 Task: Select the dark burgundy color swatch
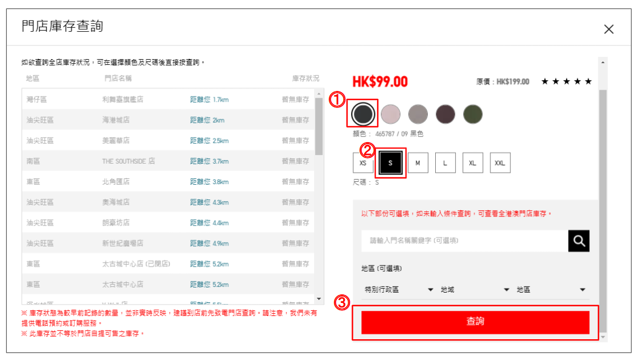(x=445, y=114)
